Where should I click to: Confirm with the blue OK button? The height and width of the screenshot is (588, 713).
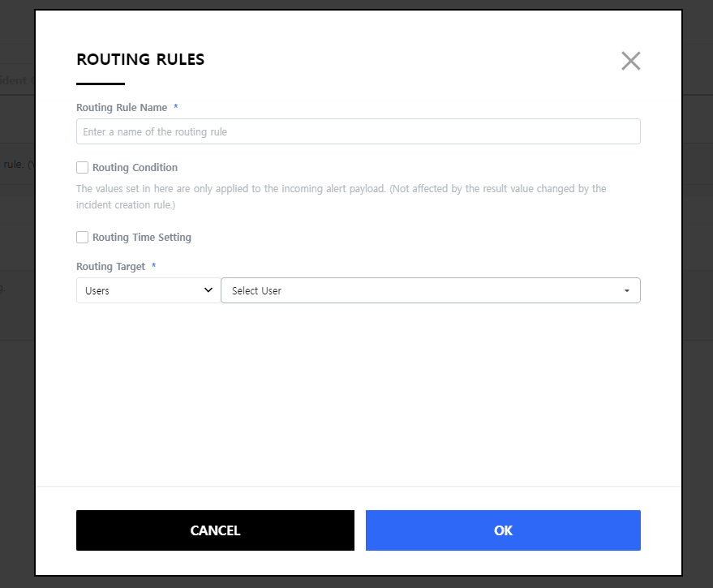[503, 530]
